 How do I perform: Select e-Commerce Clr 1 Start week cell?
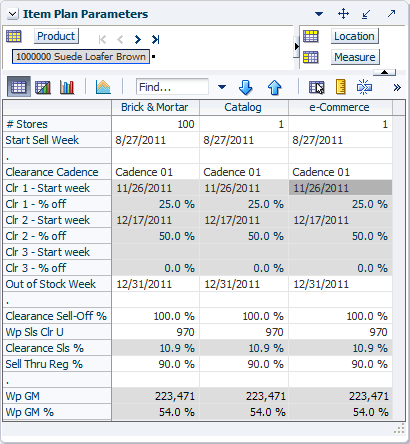coord(340,188)
